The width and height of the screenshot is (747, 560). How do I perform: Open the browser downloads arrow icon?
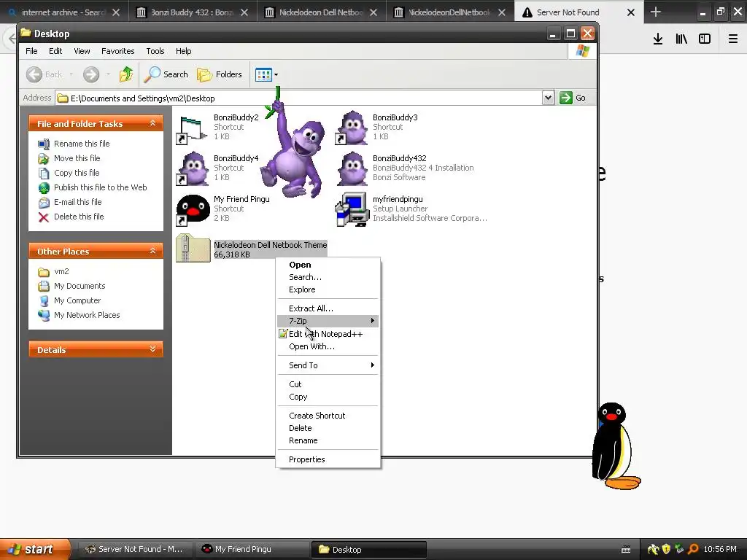click(658, 39)
